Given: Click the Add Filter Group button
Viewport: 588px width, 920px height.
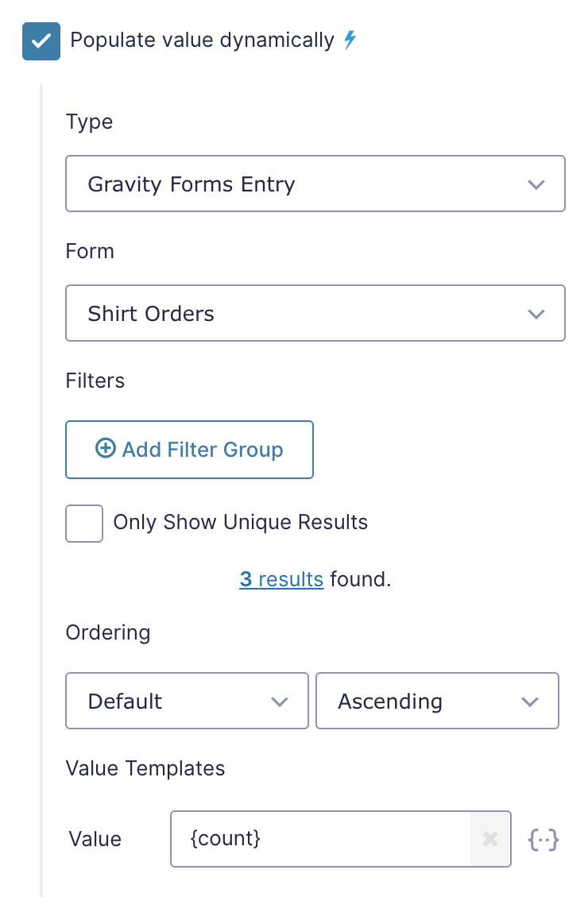Looking at the screenshot, I should 189,450.
